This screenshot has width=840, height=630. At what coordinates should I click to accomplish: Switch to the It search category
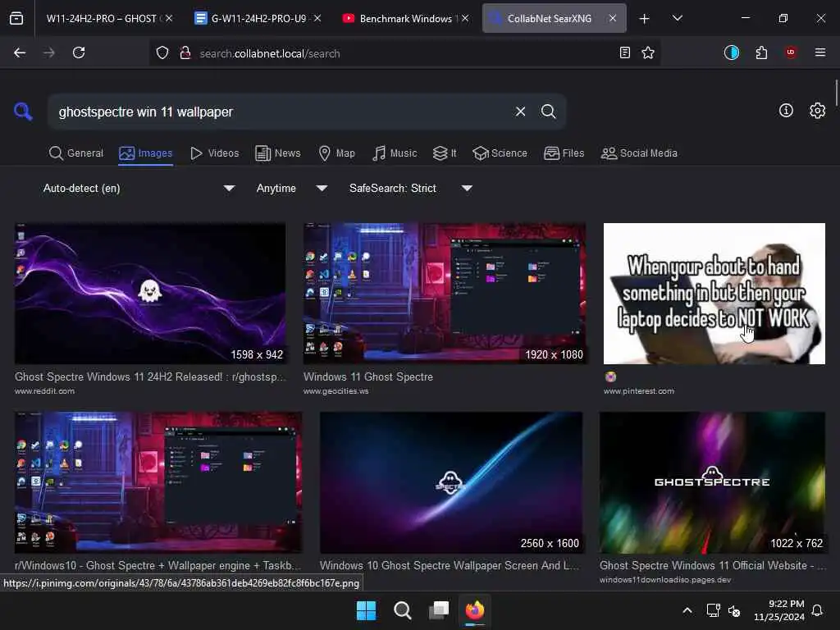(445, 153)
